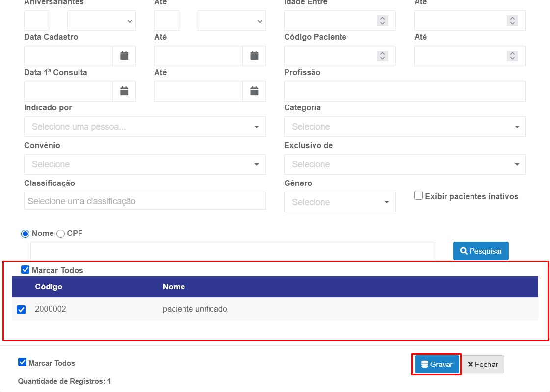Click the Código Paciente spinner arrows

coord(382,56)
